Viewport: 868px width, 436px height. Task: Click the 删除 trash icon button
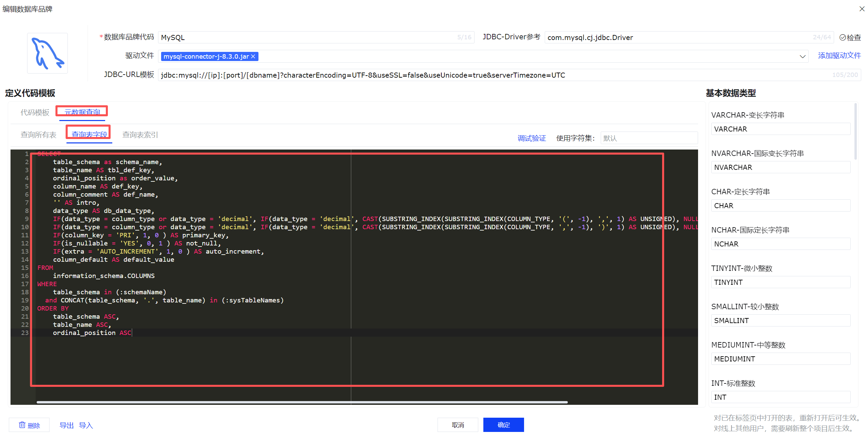(x=29, y=425)
